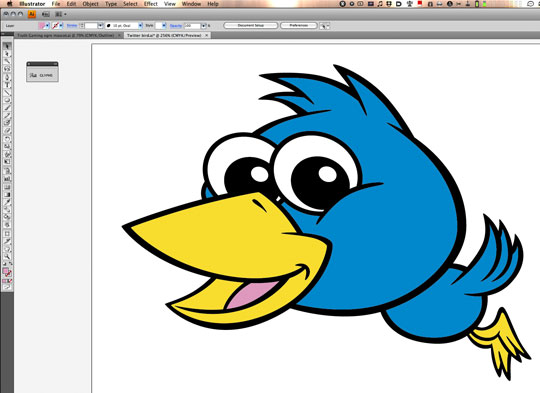Select the Column Graph tool
This screenshot has height=393, width=540.
(7, 179)
